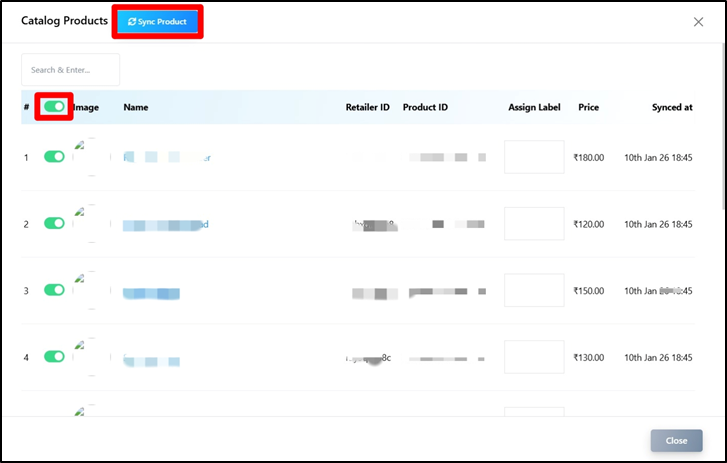This screenshot has height=463, width=727.
Task: Close the Catalog Products dialog with X
Action: [698, 22]
